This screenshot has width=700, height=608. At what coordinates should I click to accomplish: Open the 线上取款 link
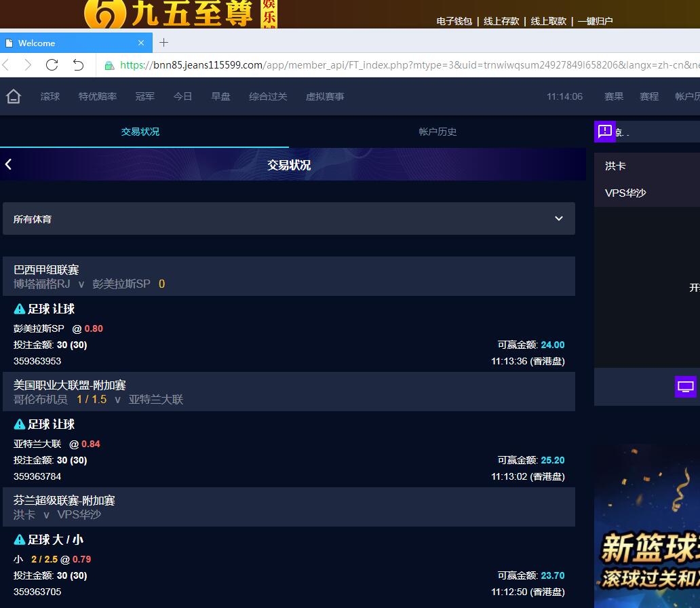[549, 21]
